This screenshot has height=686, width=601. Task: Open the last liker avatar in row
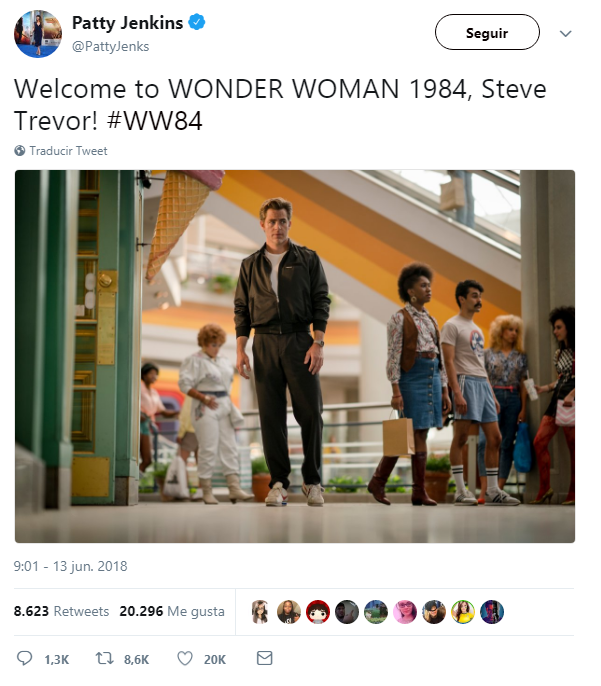coord(492,612)
